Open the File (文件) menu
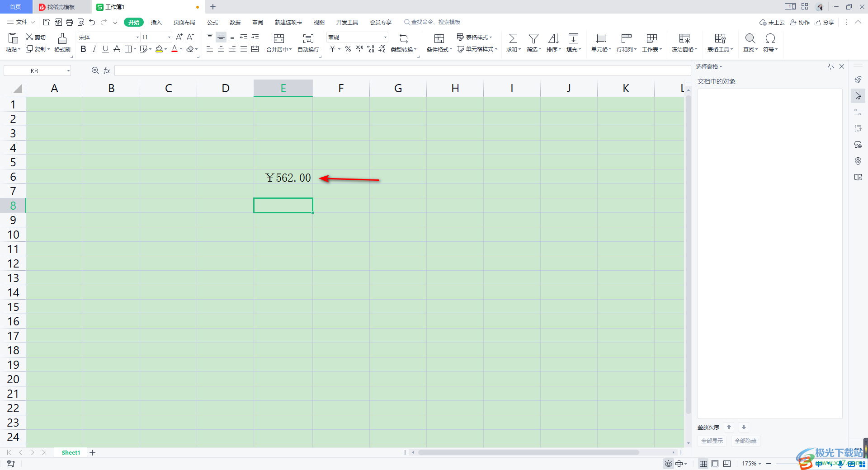 point(21,22)
